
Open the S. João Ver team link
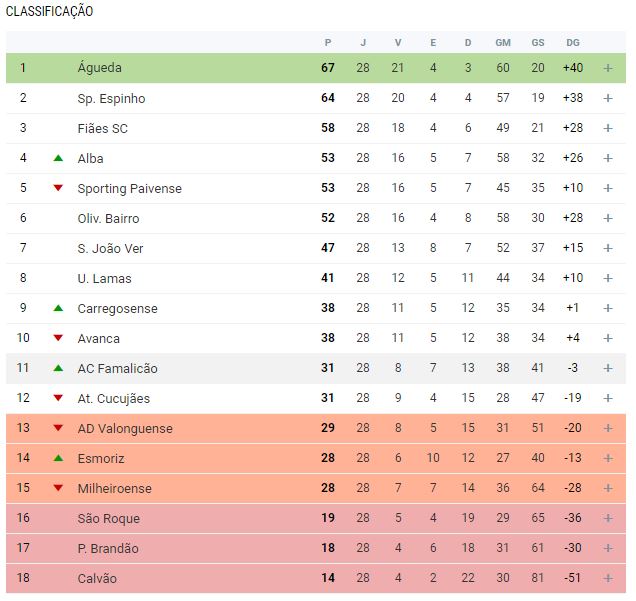[109, 248]
